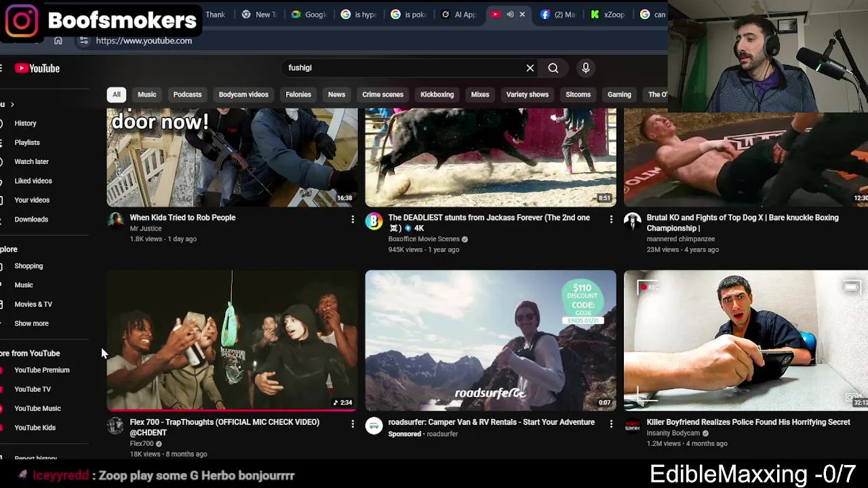The image size is (868, 488).
Task: Mute the YouTube tab speaker icon
Action: (x=510, y=14)
